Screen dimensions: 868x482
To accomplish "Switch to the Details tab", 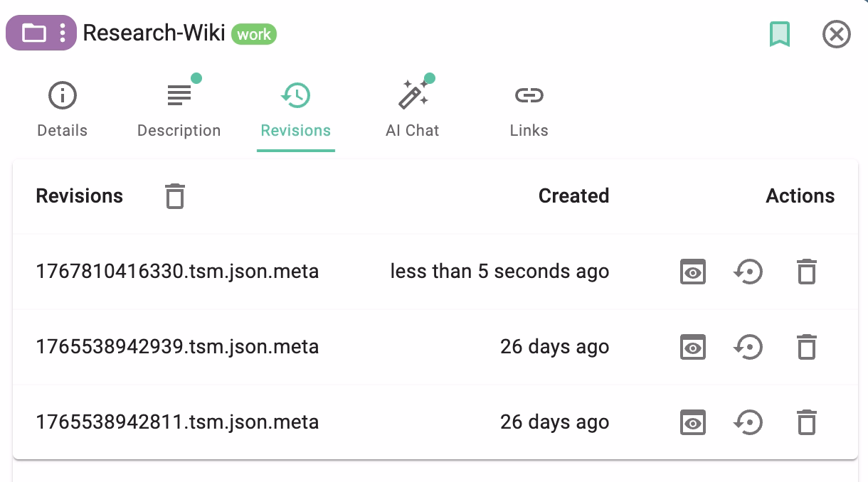I will [x=62, y=110].
